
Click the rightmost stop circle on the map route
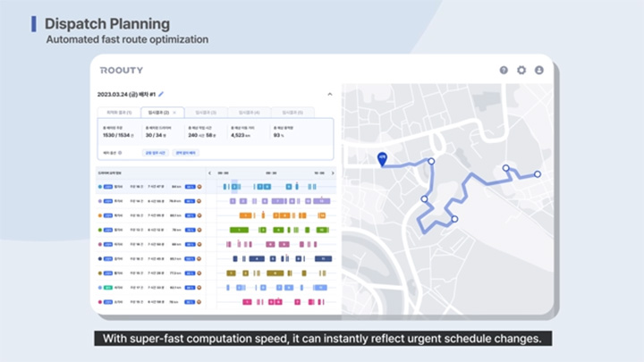coord(538,174)
